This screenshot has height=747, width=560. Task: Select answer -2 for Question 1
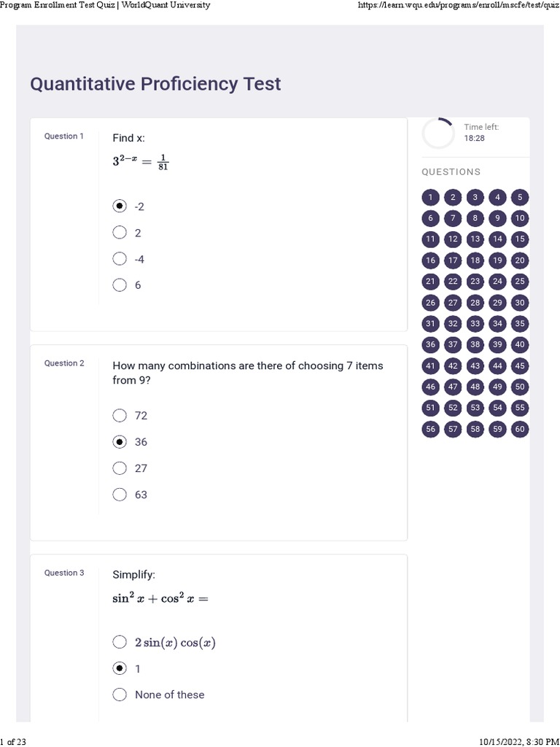[120, 206]
